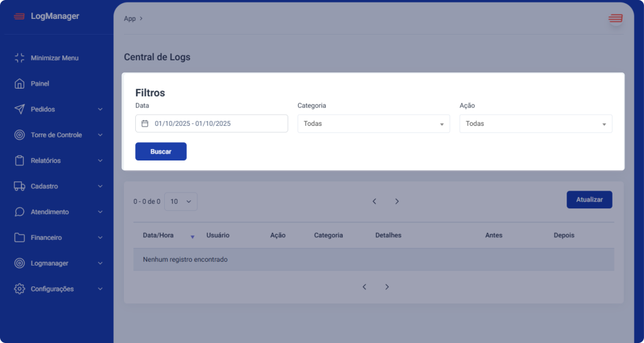Image resolution: width=644 pixels, height=343 pixels.
Task: Open the Logmanager sidebar menu item
Action: (x=50, y=263)
